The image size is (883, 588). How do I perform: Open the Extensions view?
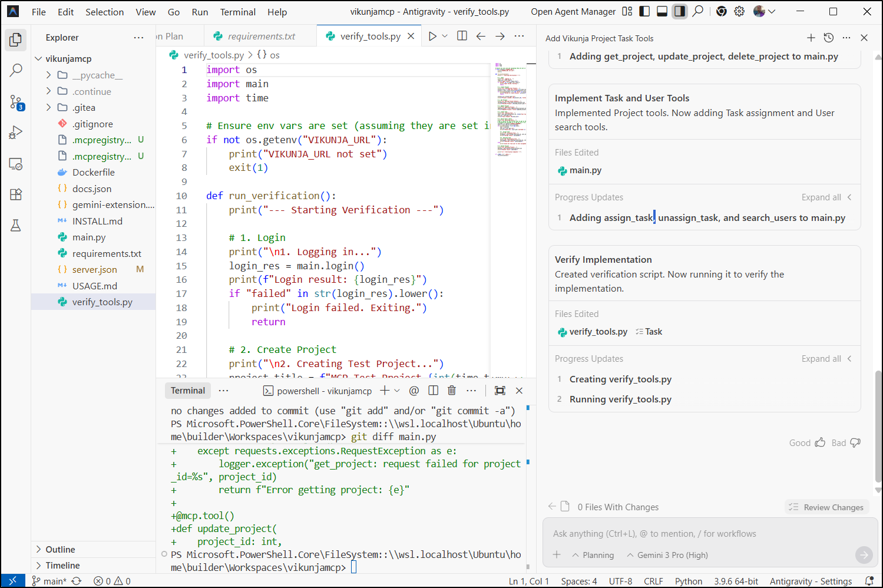tap(16, 194)
